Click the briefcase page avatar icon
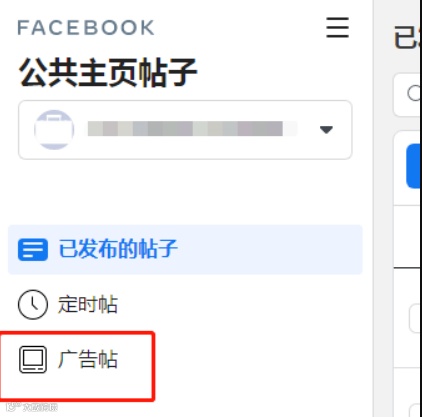This screenshot has width=422, height=417. click(54, 129)
